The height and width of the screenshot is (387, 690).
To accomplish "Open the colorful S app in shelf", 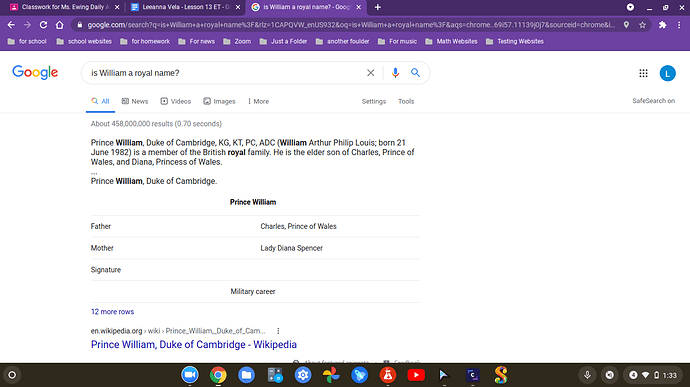I will [x=501, y=375].
